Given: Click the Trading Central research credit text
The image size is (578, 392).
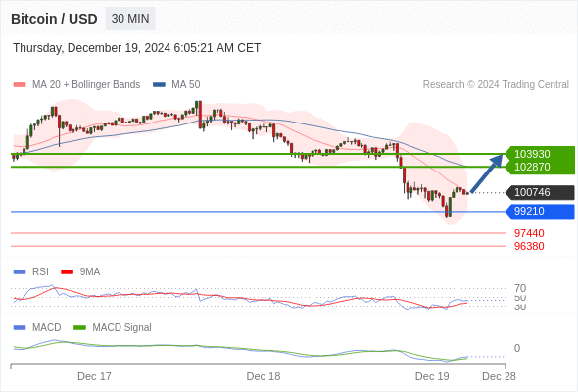Looking at the screenshot, I should pyautogui.click(x=496, y=85).
